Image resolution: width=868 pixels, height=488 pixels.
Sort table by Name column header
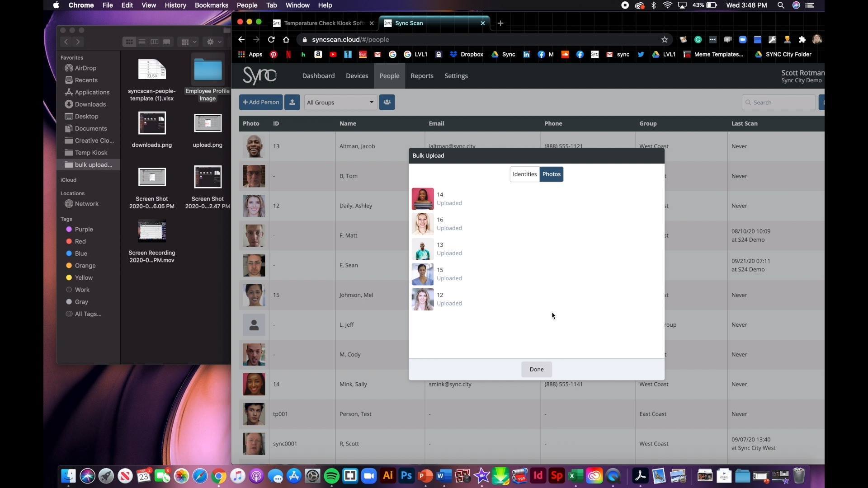(348, 123)
